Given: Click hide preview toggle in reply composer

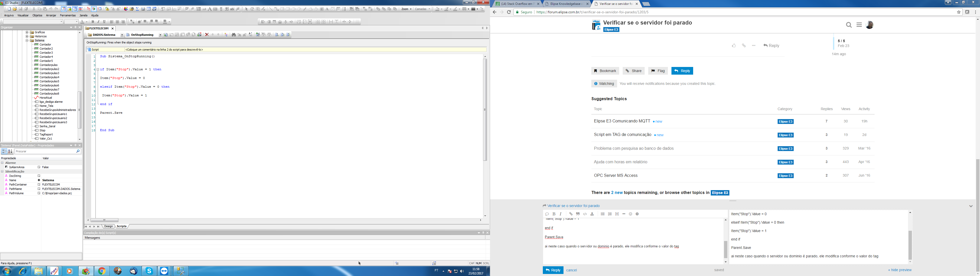Looking at the screenshot, I should click(x=900, y=270).
